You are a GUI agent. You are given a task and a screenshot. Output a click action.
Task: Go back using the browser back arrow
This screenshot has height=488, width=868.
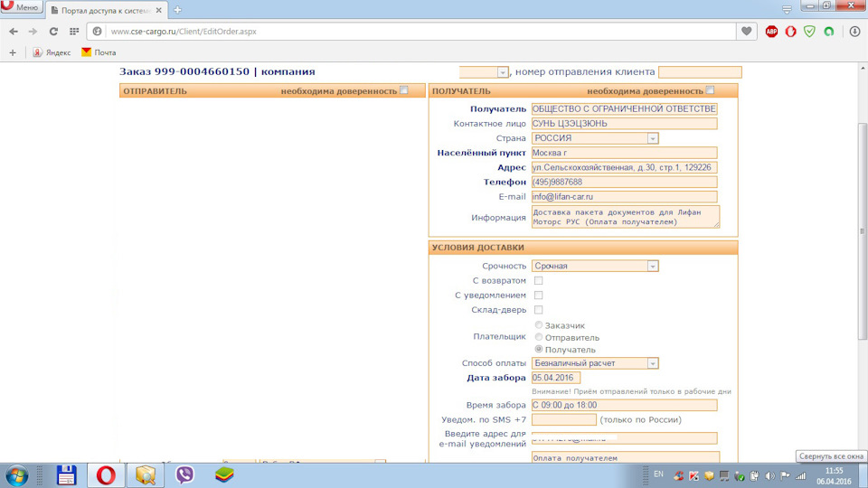coord(14,32)
